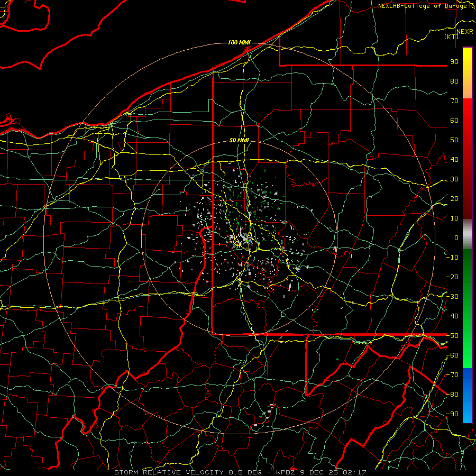Click the -50 value on the velocity scale
The height and width of the screenshot is (476, 476).
pyautogui.click(x=452, y=336)
